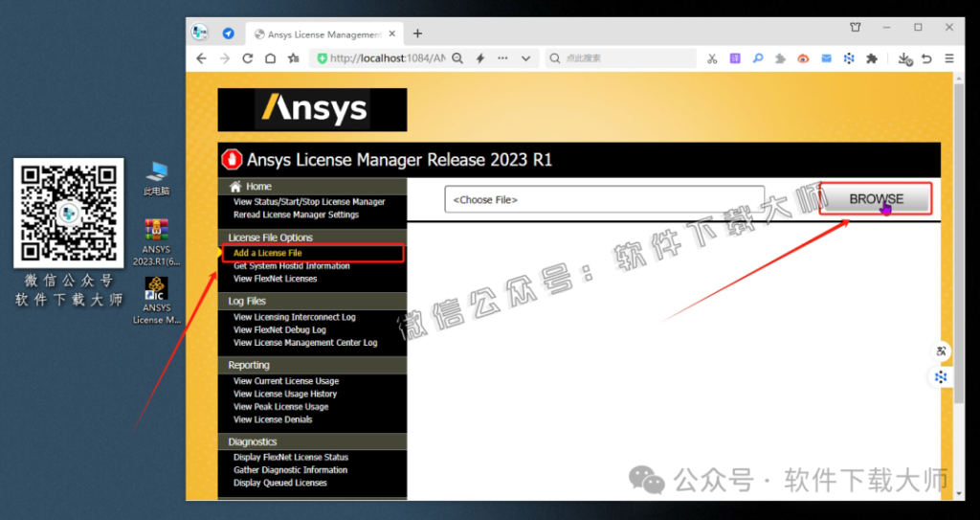Open the three-dot more options in address bar
This screenshot has height=520, width=980.
coord(502,58)
